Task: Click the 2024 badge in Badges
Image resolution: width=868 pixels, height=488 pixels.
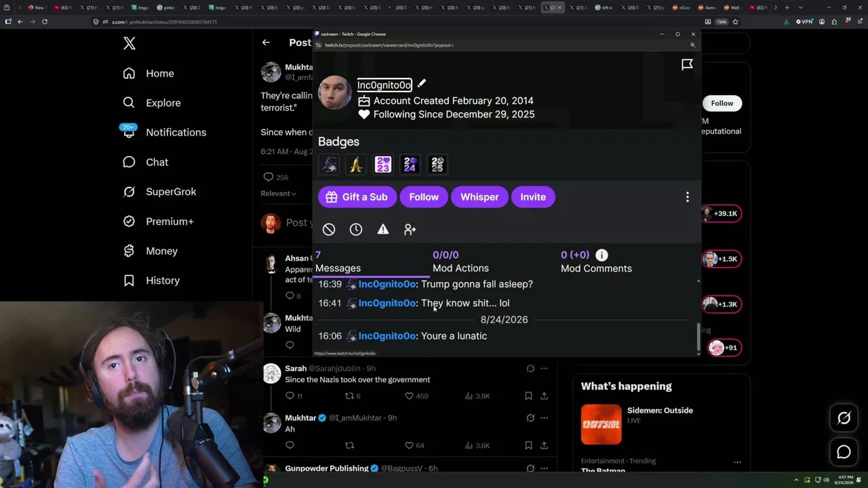Action: coord(410,164)
